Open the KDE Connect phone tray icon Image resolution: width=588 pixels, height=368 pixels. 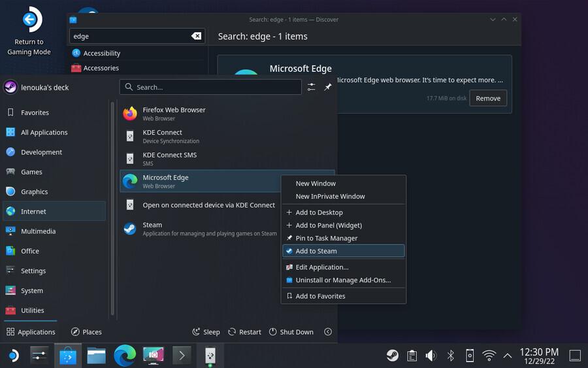click(470, 355)
